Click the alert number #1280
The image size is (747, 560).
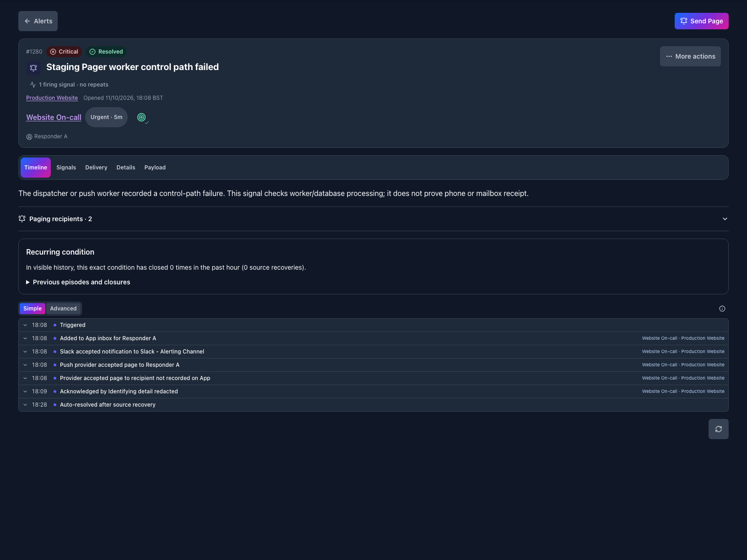34,52
